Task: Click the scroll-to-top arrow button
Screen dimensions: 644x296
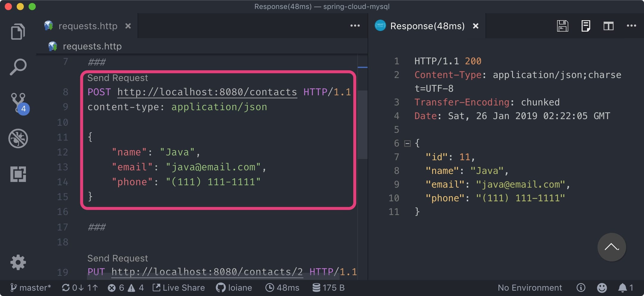Action: [611, 247]
